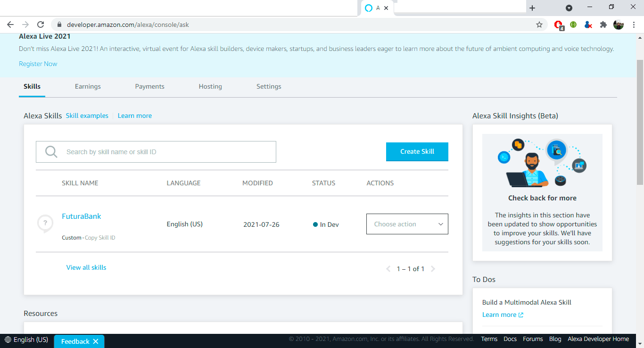
Task: Click the browser address bar URL
Action: [x=128, y=25]
